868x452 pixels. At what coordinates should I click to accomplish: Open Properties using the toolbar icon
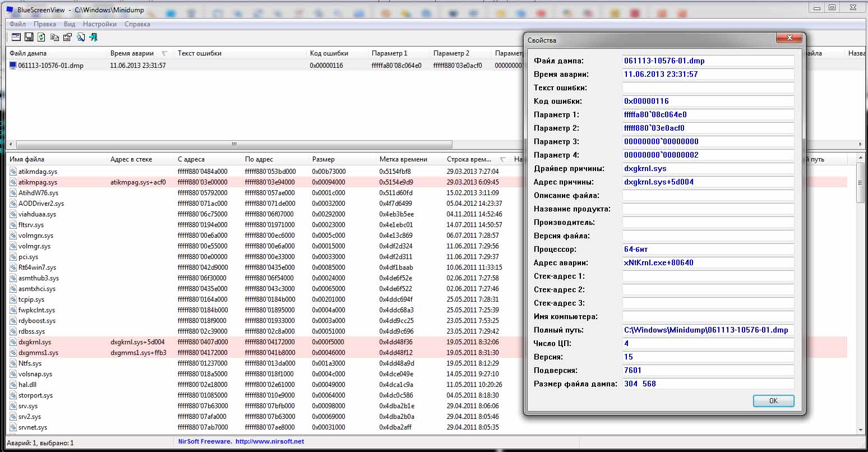tap(67, 38)
